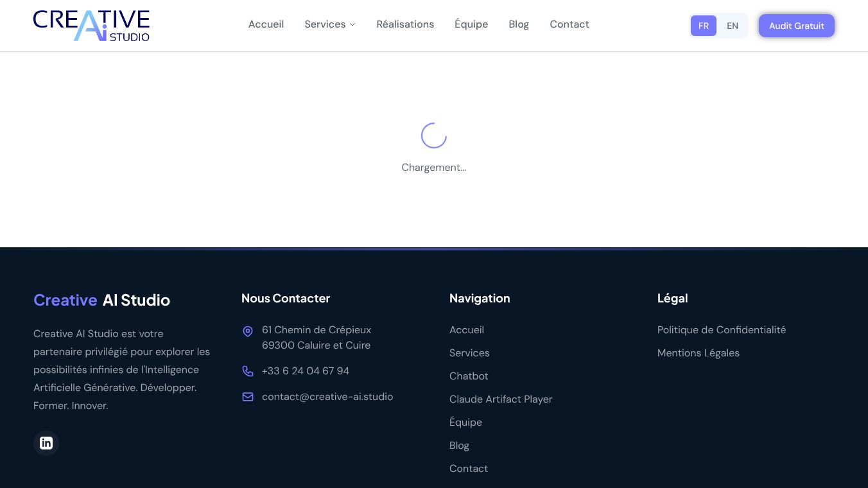Click the Audit Gratuit button
Viewport: 868px width, 488px height.
coord(797,26)
